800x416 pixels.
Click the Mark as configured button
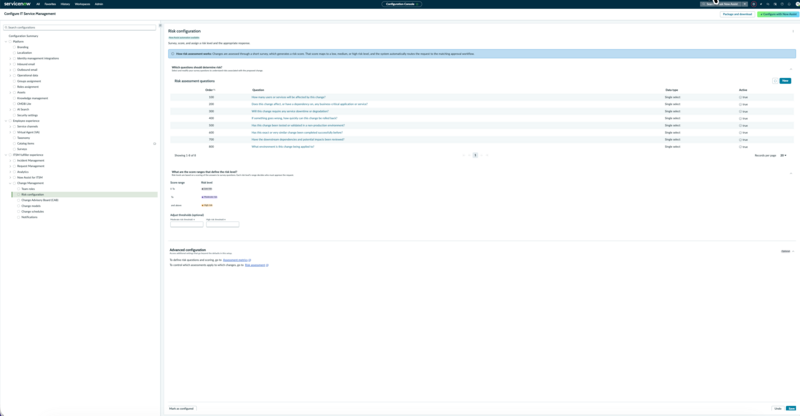182,408
